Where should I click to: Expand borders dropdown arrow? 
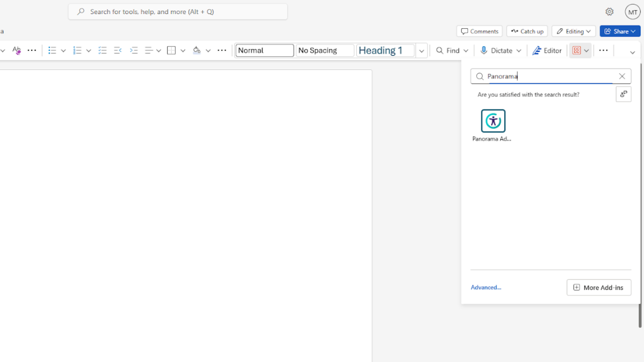tap(183, 50)
